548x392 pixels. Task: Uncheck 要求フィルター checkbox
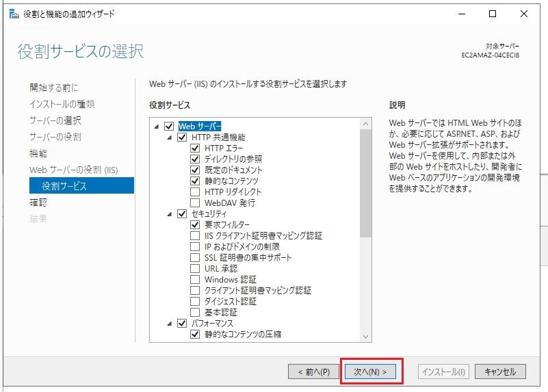(195, 224)
